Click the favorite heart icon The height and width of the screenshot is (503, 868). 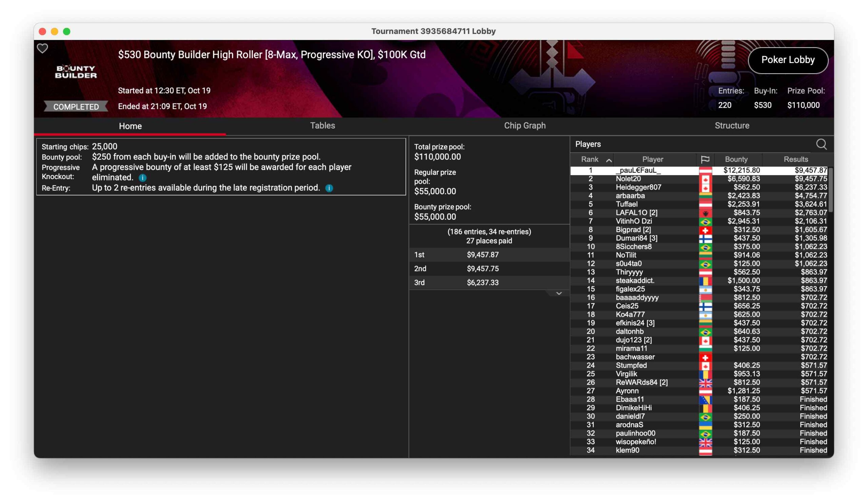coord(42,49)
